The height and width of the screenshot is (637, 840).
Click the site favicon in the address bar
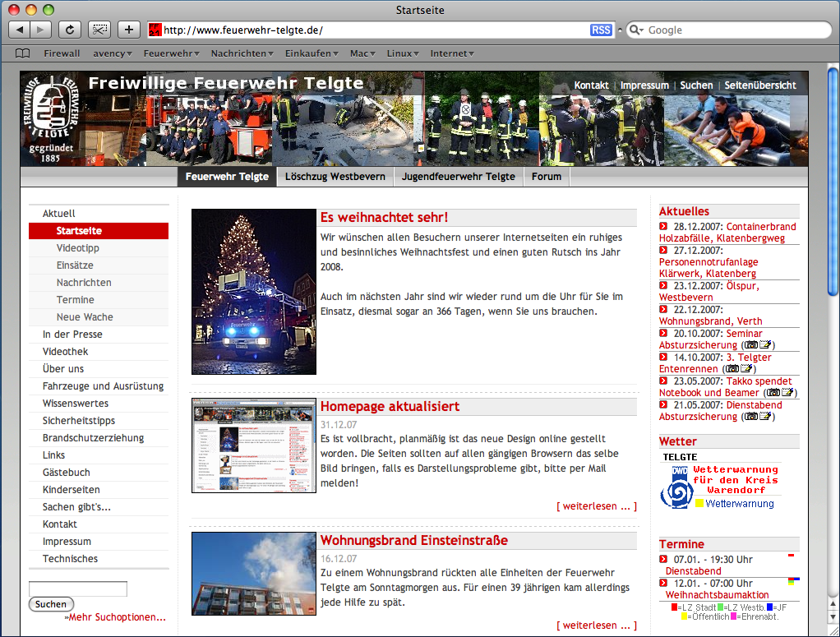155,30
